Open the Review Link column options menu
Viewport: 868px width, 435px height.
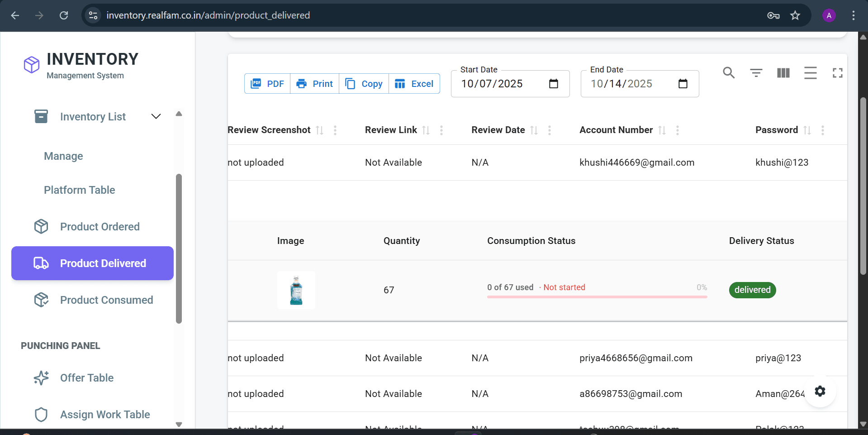pos(441,130)
